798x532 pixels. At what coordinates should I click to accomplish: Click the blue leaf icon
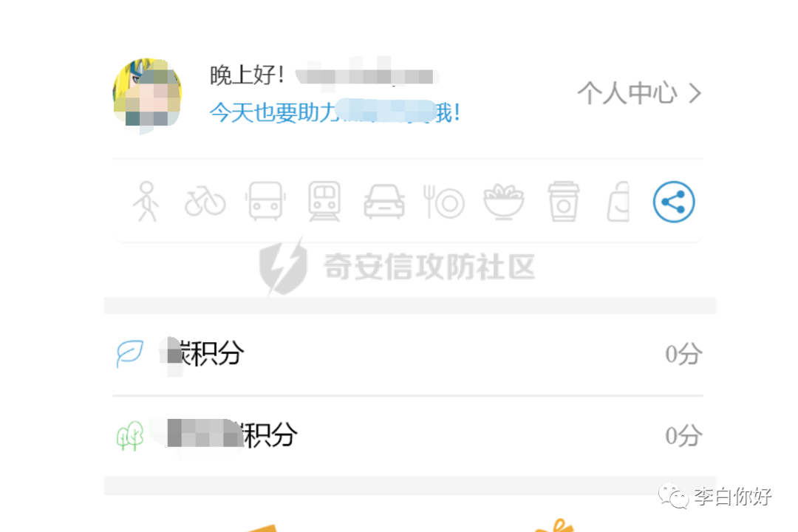tap(130, 354)
